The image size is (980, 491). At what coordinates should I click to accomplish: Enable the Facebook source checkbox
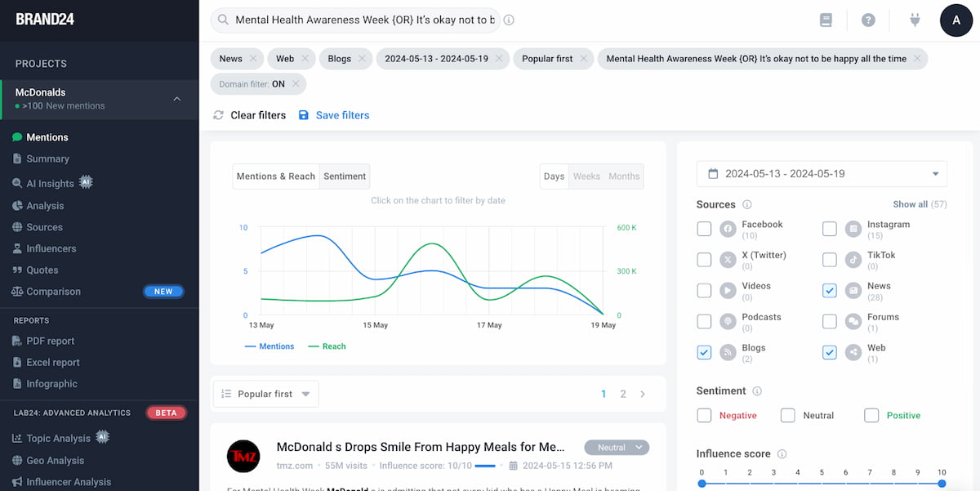[x=704, y=229]
